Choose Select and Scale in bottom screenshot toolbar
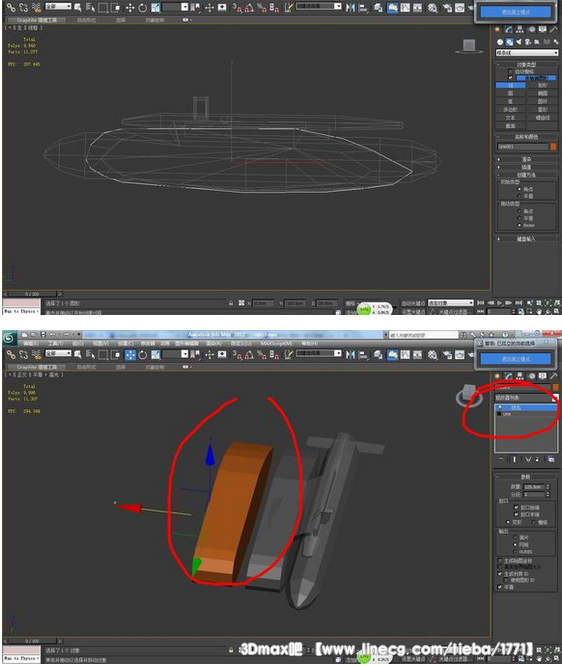 (155, 354)
